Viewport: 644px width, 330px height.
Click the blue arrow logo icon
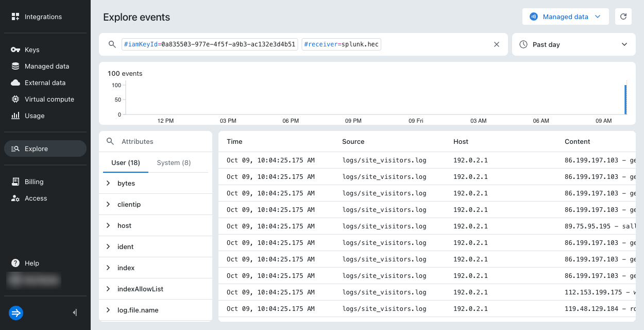(x=16, y=312)
